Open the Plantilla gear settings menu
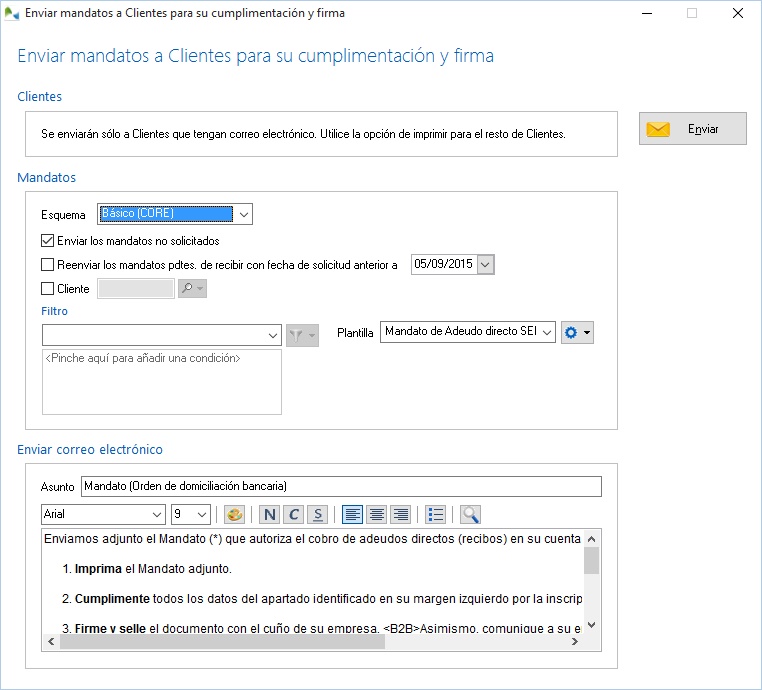 [x=578, y=333]
